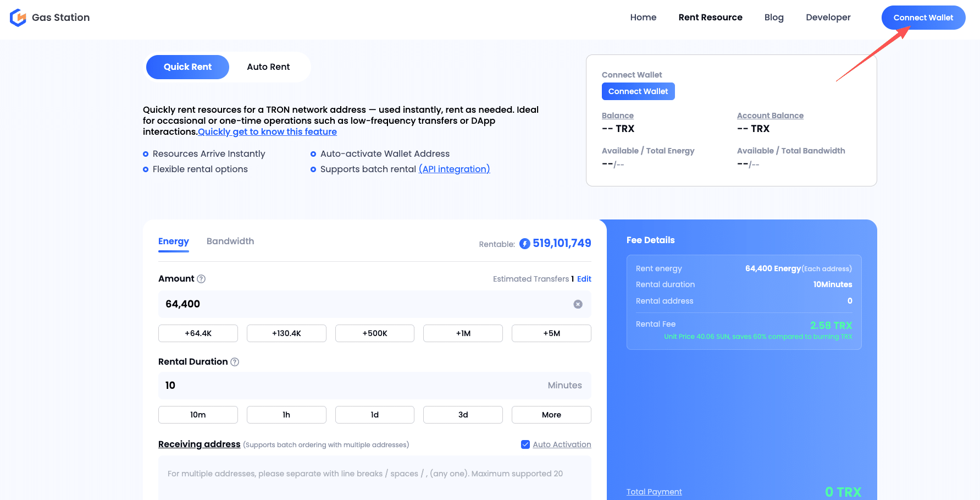Add +5M energy amount
980x500 pixels.
[x=551, y=333]
